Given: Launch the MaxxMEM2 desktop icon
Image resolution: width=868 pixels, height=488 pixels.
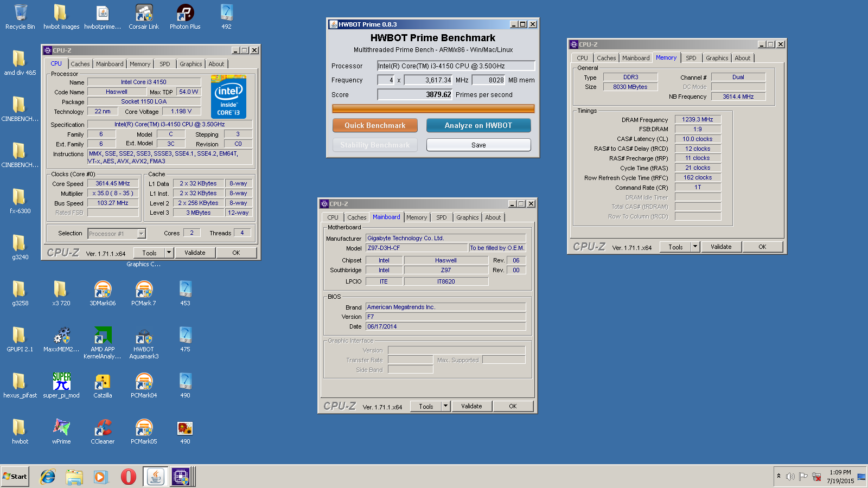Looking at the screenshot, I should click(x=61, y=339).
